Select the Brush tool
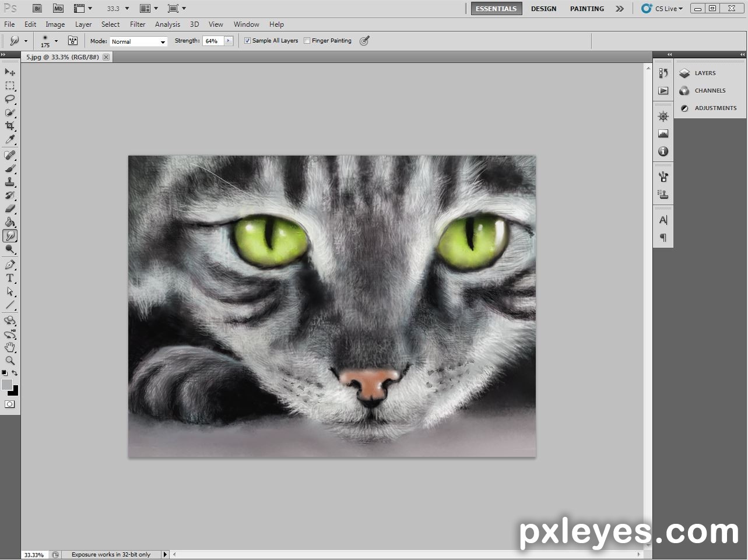Image resolution: width=748 pixels, height=560 pixels. (10, 168)
